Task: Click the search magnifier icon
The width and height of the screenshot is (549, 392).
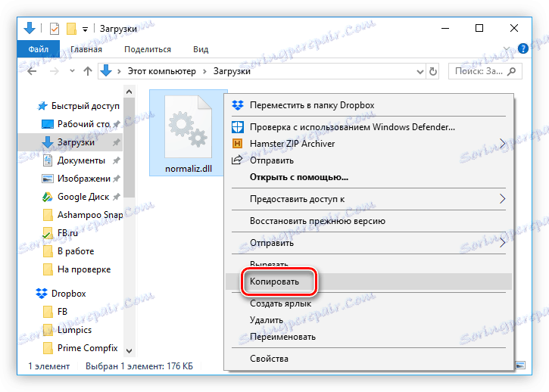Action: coord(512,71)
